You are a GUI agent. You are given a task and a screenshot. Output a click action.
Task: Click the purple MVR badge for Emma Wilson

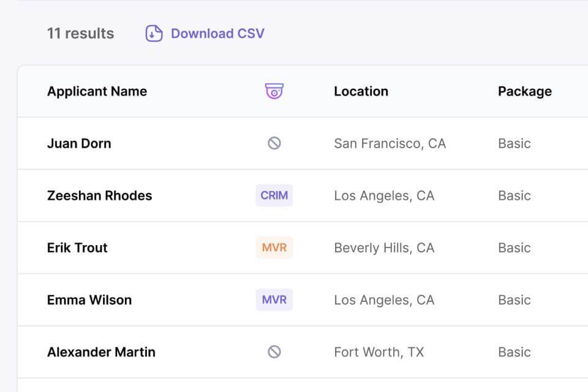(274, 300)
